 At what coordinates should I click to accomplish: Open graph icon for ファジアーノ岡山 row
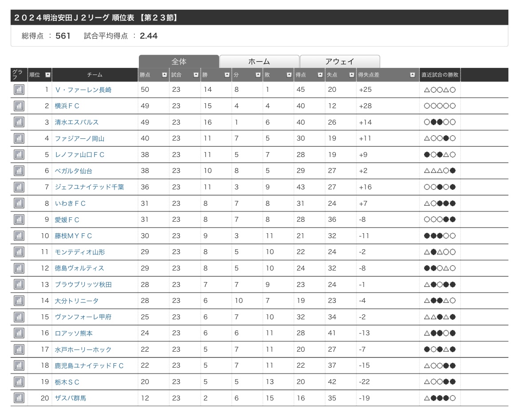pos(19,138)
